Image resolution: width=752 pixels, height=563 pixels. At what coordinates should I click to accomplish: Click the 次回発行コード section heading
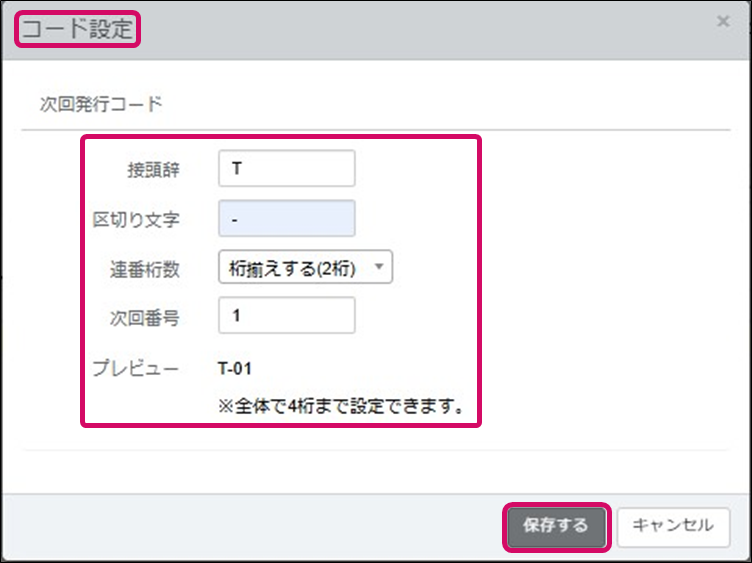click(92, 103)
